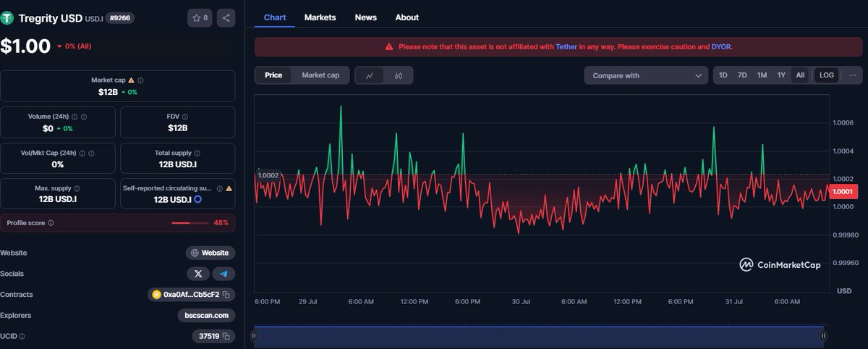Open the Total supply info icon
This screenshot has height=349, width=868.
pos(197,153)
